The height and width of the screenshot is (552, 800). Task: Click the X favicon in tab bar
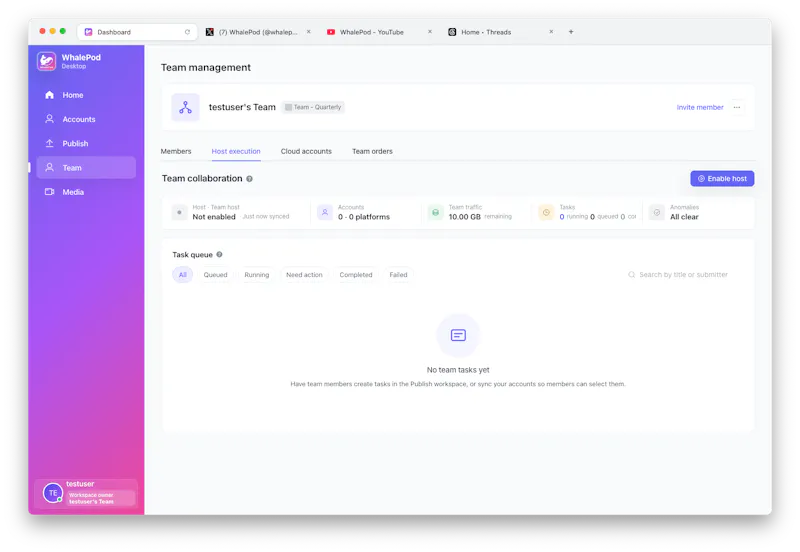[210, 32]
